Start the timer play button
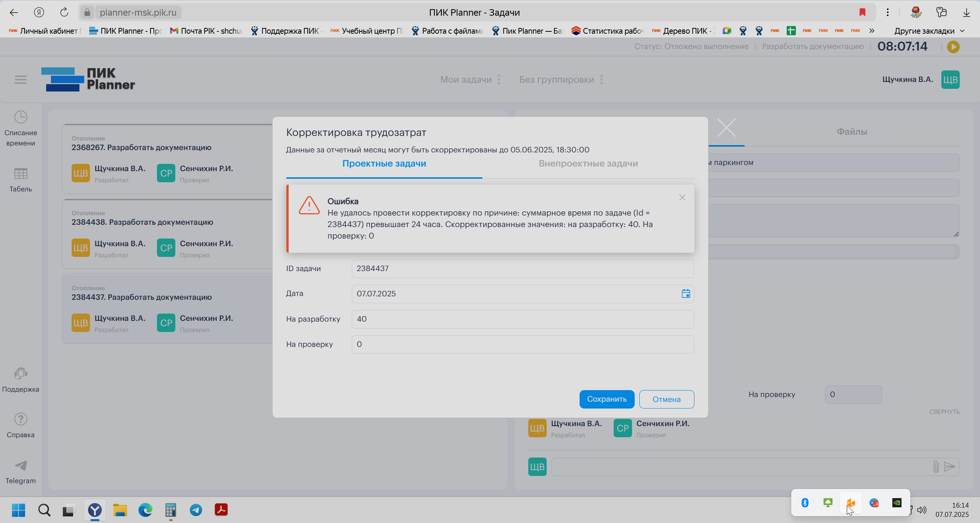Screen dimensions: 980x523 [x=953, y=47]
